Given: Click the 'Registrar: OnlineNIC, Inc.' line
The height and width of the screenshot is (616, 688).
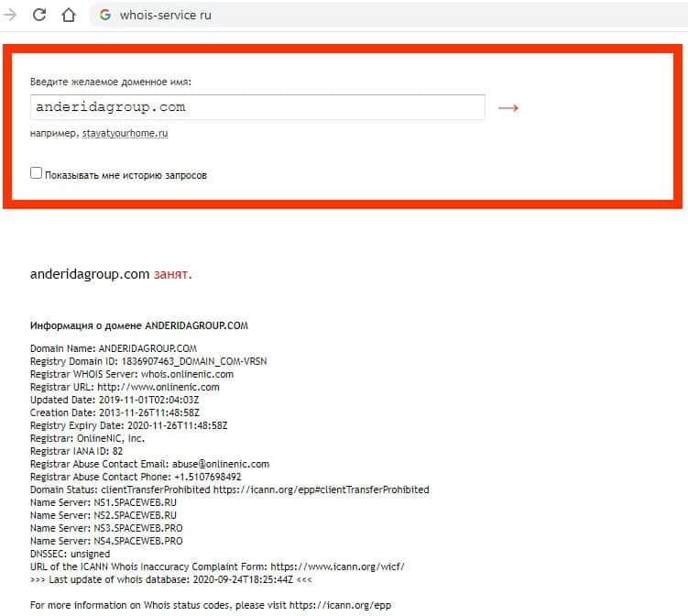Looking at the screenshot, I should pos(87,438).
